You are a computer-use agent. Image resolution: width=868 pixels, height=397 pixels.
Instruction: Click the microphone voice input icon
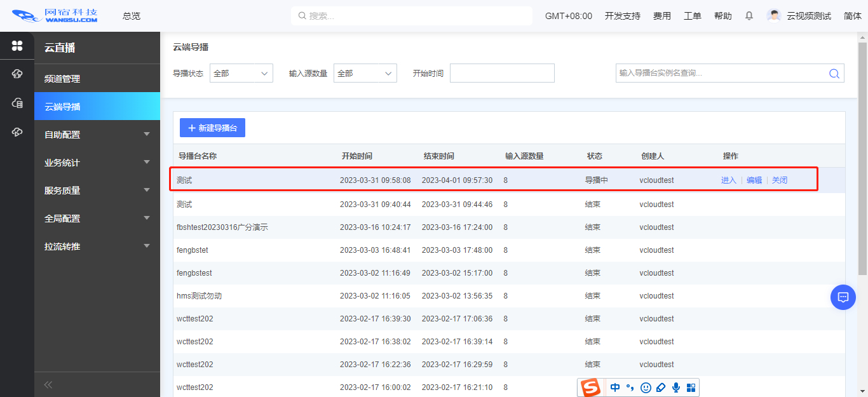676,387
